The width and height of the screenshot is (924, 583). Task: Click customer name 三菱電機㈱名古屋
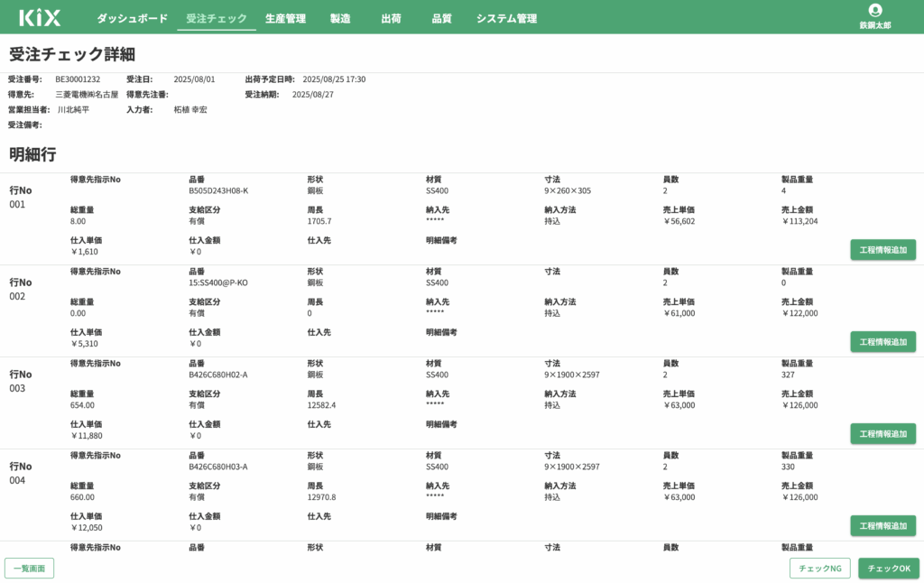(87, 95)
